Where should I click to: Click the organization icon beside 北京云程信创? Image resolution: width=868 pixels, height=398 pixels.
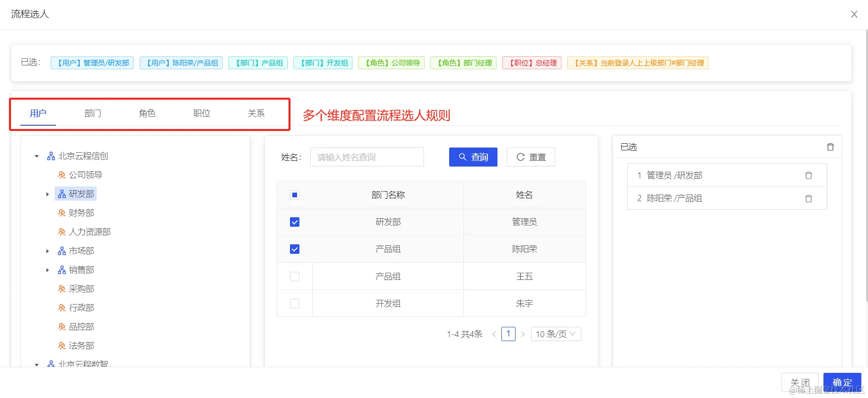click(x=51, y=156)
